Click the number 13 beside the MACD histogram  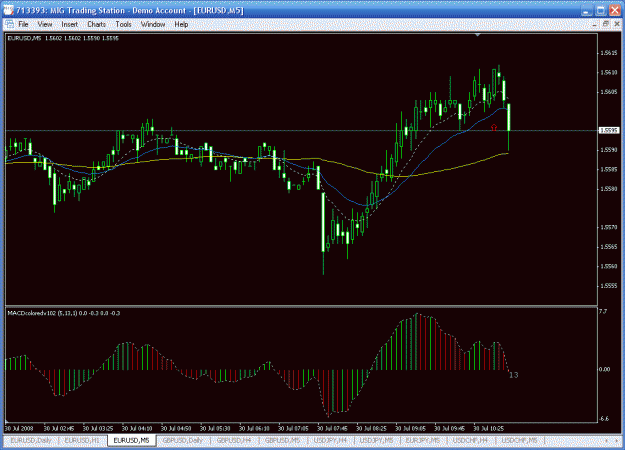513,375
